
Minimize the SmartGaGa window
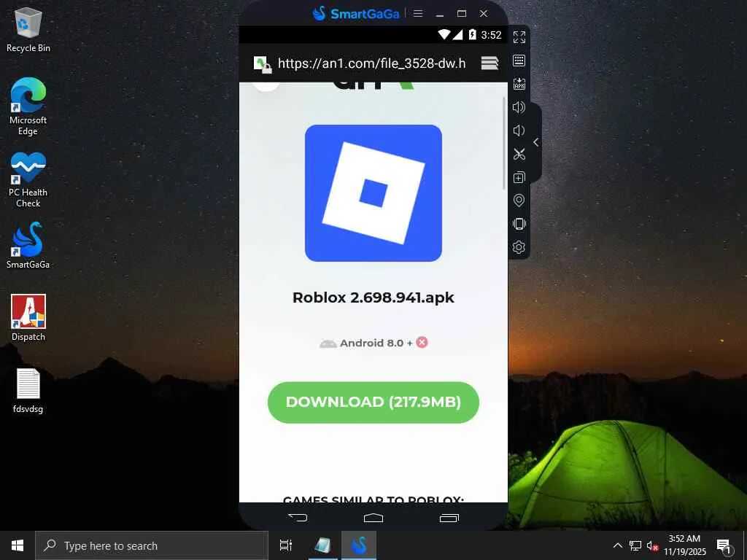pyautogui.click(x=440, y=14)
